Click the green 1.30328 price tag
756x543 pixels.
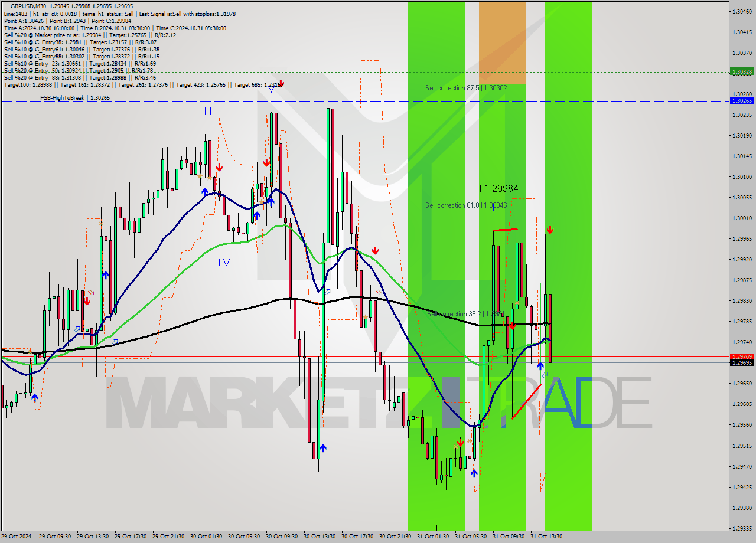click(x=742, y=71)
